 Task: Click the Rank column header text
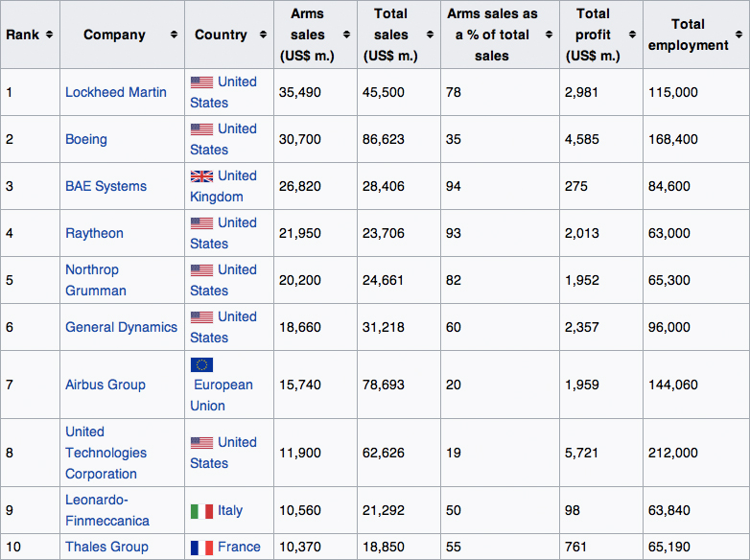click(22, 35)
